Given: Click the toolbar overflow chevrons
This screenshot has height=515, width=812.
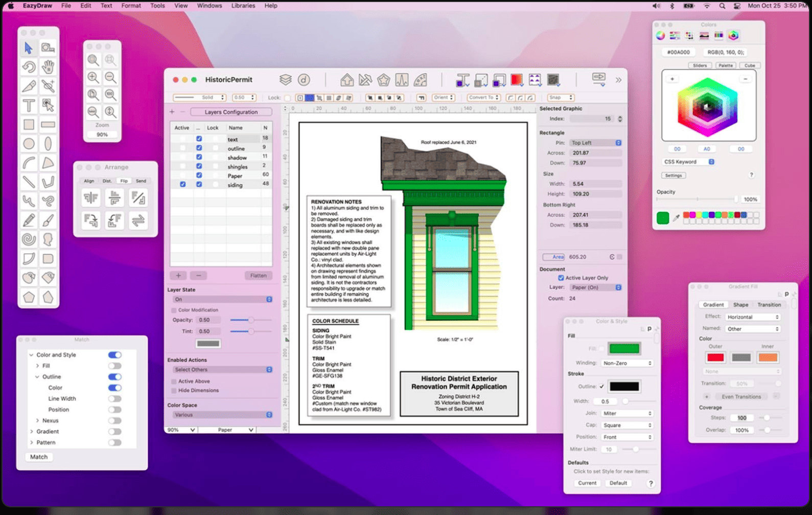Looking at the screenshot, I should tap(618, 80).
